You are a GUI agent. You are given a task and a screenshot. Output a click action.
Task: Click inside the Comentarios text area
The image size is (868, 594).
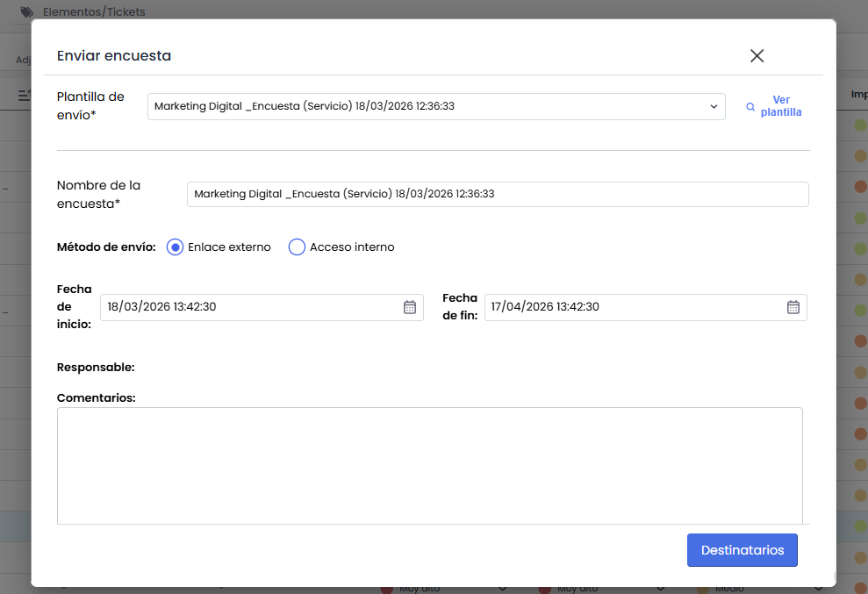click(x=429, y=465)
